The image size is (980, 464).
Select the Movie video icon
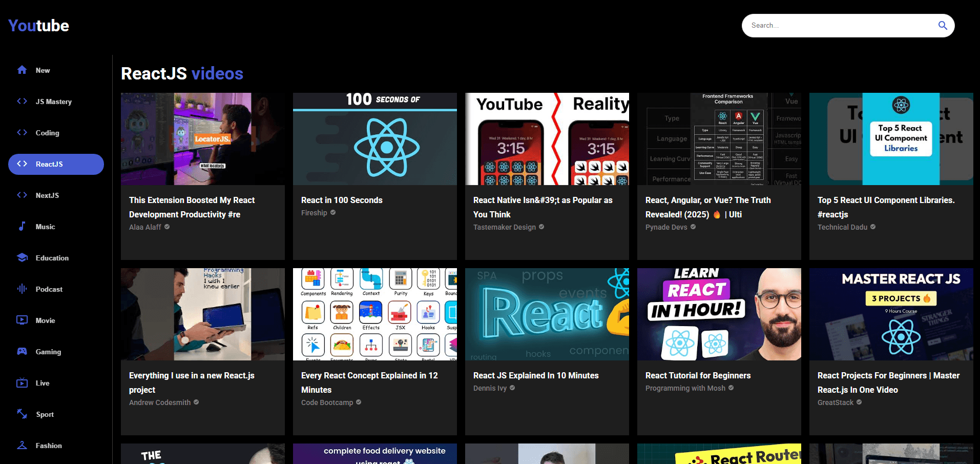click(x=23, y=320)
